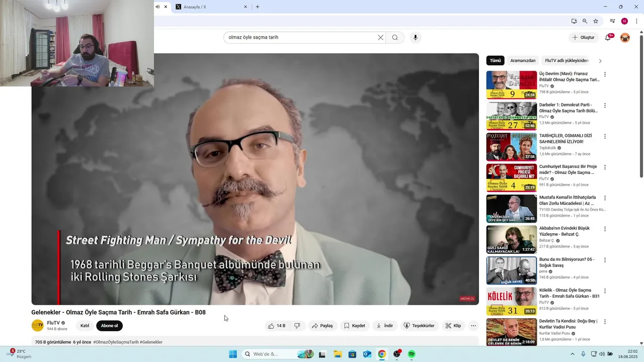Open Üç Devrim (Mavi) Fransız İhtilali thumbnail
Screen dimensions: 644x362
coord(512,85)
